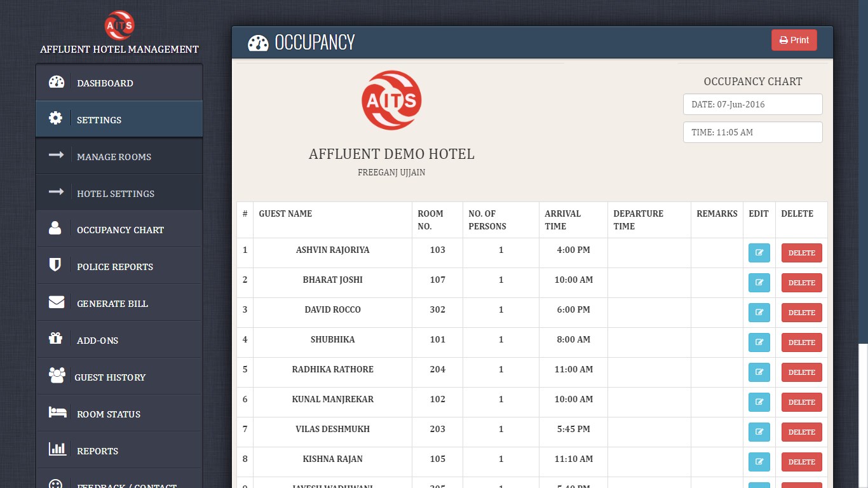Open Occupancy Chart in sidebar
The height and width of the screenshot is (488, 868).
(119, 229)
